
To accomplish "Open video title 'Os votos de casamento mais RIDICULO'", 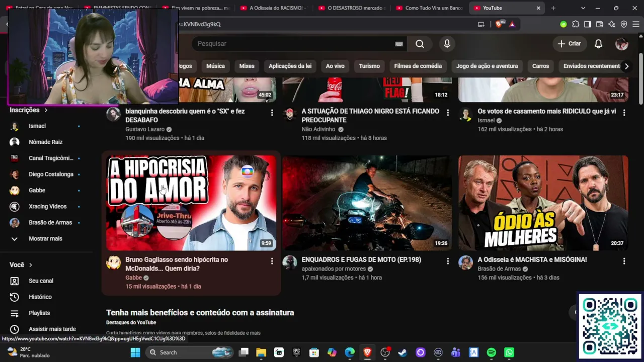I will (547, 111).
